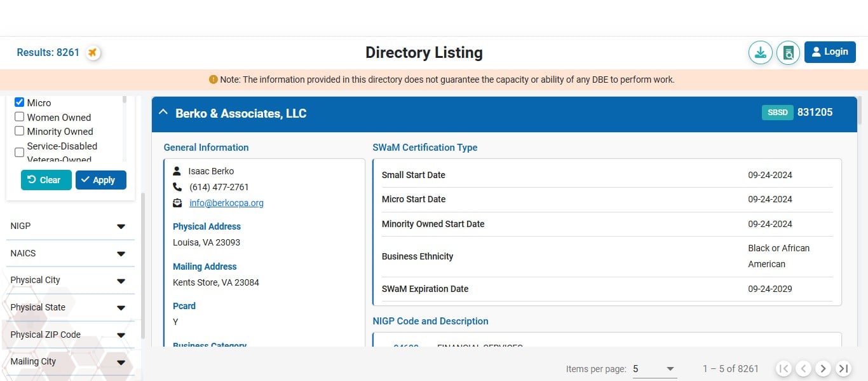Click the airplane icon beside Results count
The image size is (868, 381).
(93, 53)
